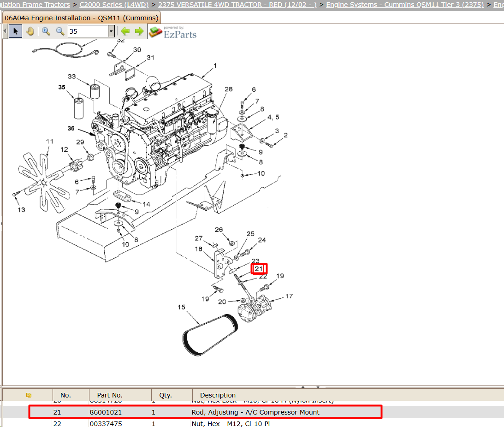Click the zoom in magnifier
This screenshot has width=504, height=427.
click(x=46, y=31)
